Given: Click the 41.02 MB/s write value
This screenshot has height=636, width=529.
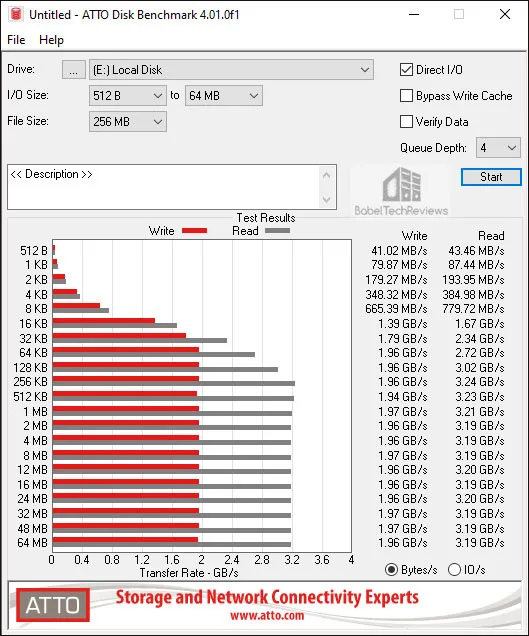Looking at the screenshot, I should pos(399,251).
